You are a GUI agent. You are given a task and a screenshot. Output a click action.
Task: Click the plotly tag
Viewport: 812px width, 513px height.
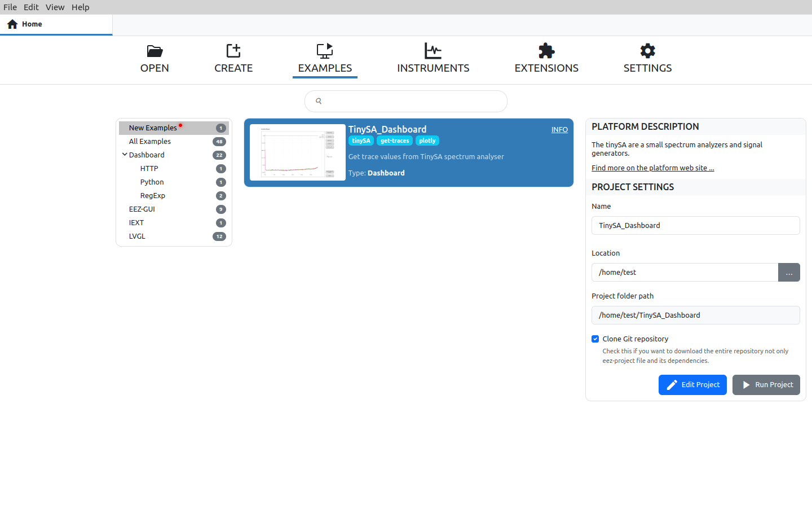[427, 141]
